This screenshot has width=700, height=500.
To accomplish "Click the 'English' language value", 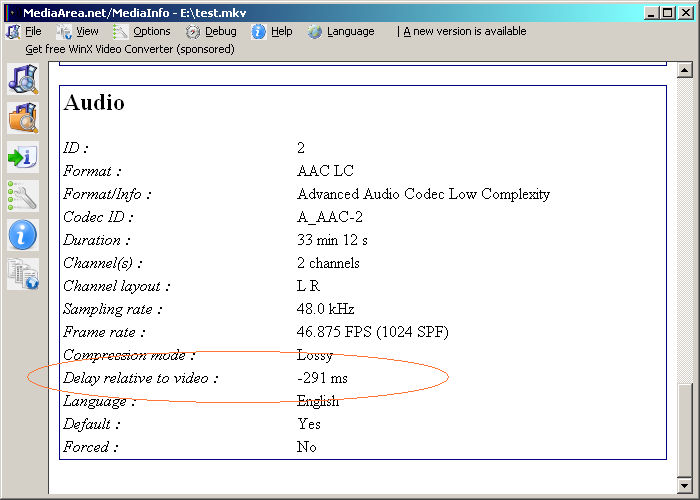I will [318, 401].
